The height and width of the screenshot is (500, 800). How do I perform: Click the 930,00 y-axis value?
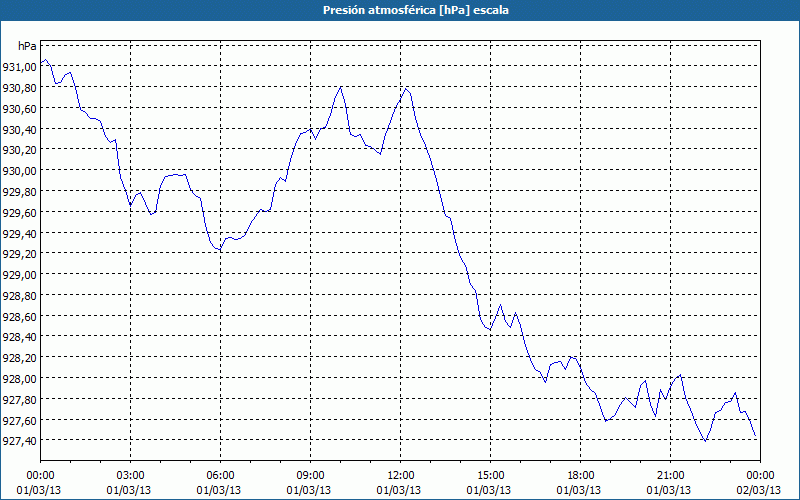(19, 171)
